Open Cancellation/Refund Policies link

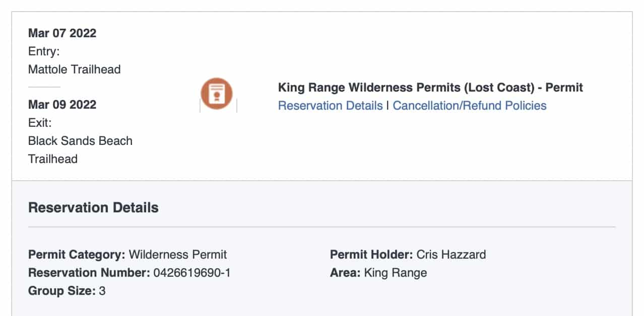point(469,106)
